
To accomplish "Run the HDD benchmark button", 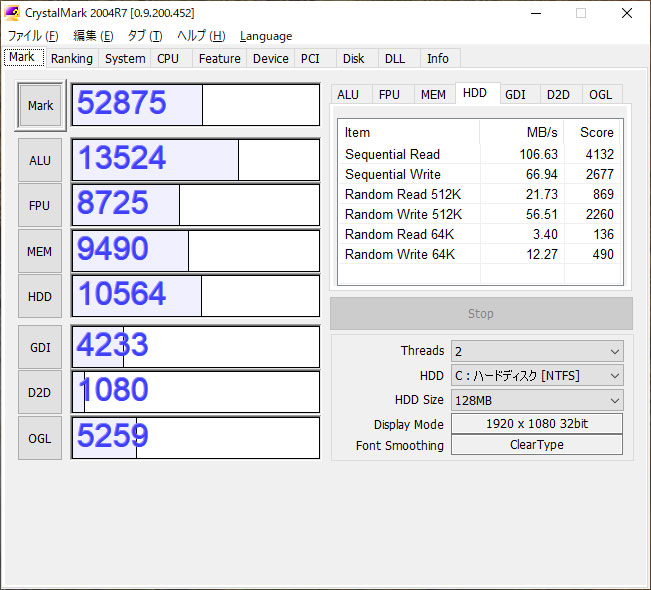I will click(x=40, y=296).
